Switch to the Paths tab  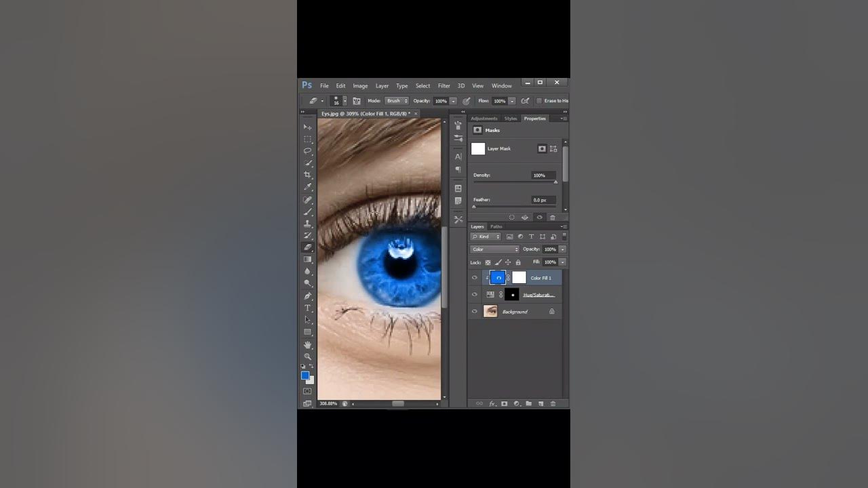click(x=496, y=226)
